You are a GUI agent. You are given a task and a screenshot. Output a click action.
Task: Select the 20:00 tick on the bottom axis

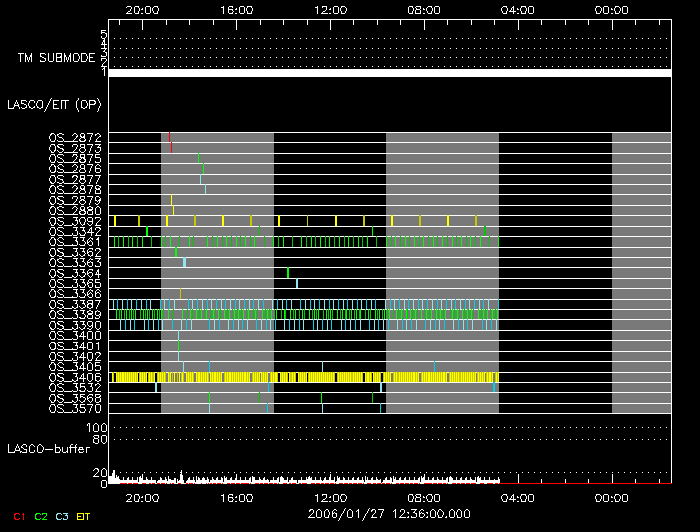click(142, 497)
